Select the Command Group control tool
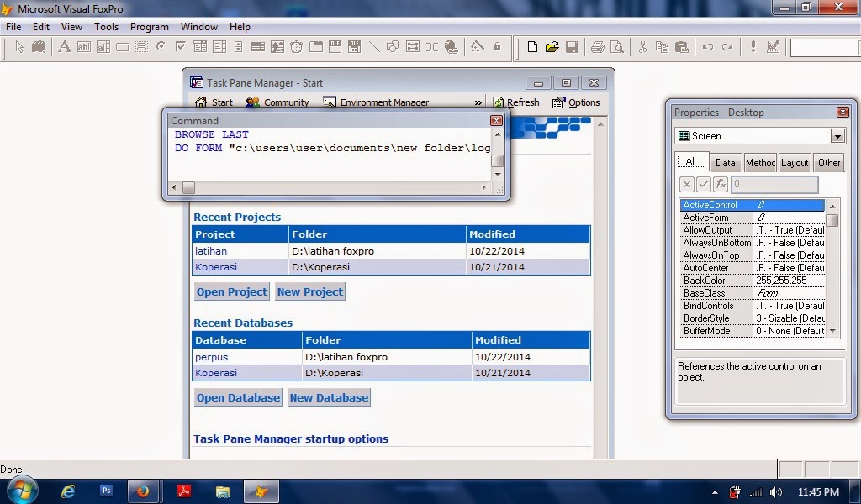Viewport: 861px width, 504px height. [141, 47]
